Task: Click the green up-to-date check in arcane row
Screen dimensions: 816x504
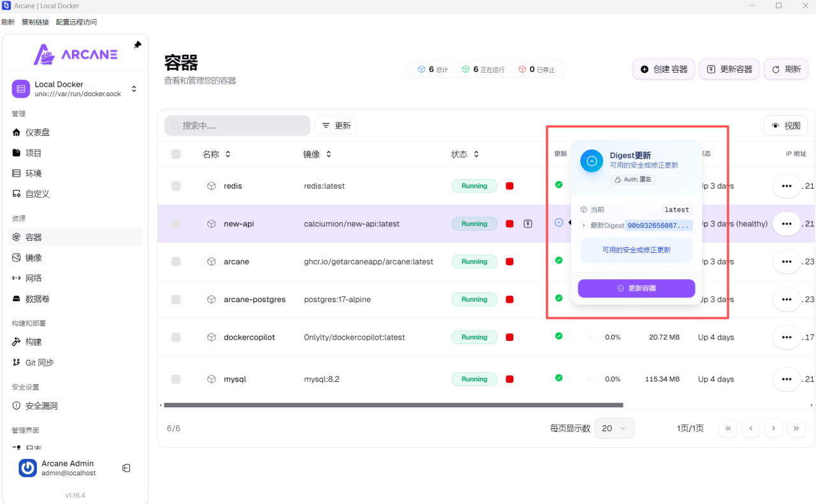Action: [558, 260]
